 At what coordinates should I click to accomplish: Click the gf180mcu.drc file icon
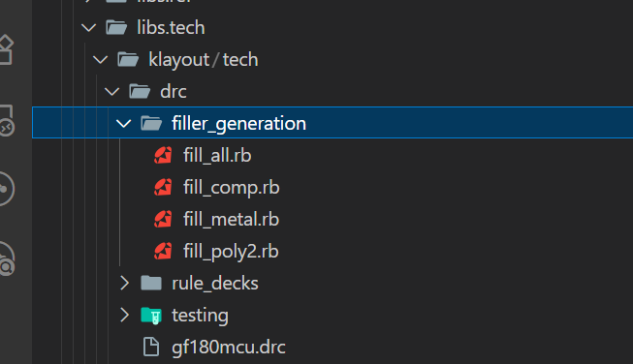(151, 347)
